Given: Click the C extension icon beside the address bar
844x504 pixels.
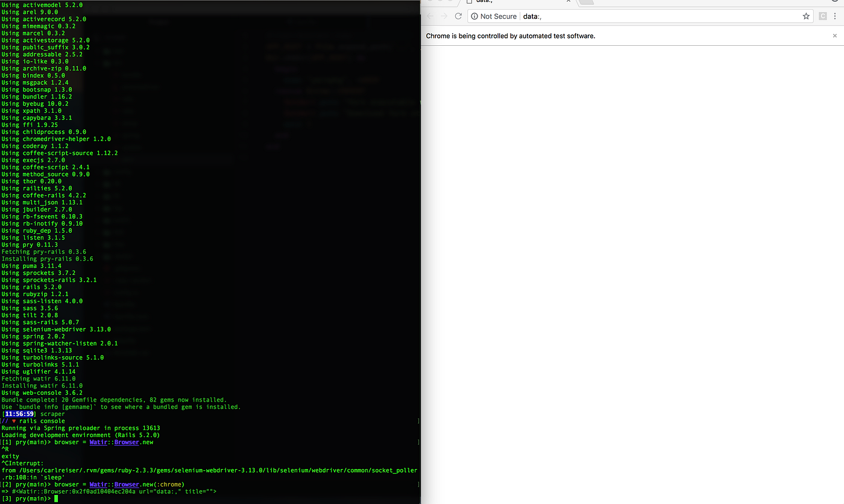Looking at the screenshot, I should click(822, 16).
